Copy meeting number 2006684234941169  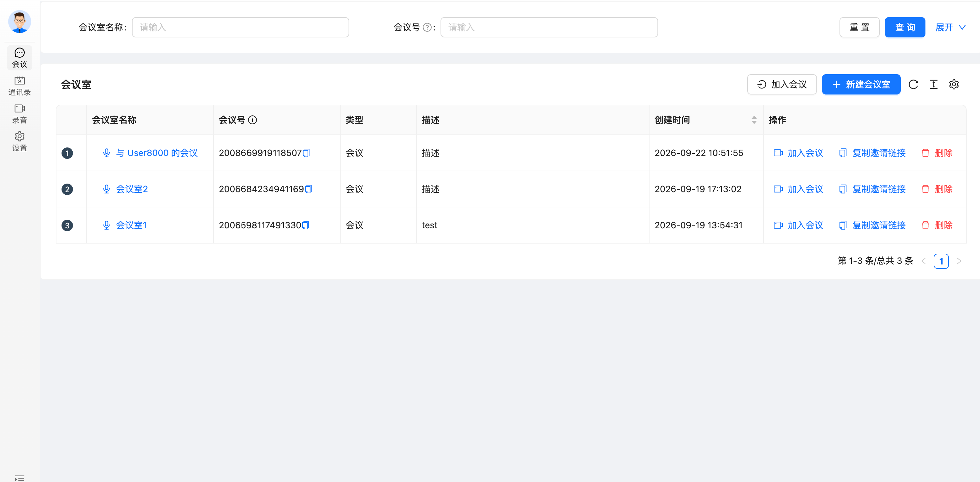pyautogui.click(x=309, y=189)
